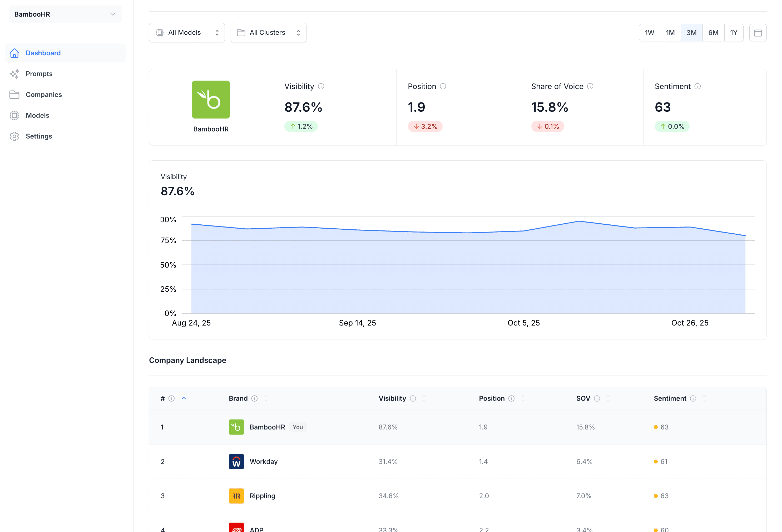The image size is (782, 532).
Task: Open Settings using the gear icon
Action: click(x=14, y=136)
